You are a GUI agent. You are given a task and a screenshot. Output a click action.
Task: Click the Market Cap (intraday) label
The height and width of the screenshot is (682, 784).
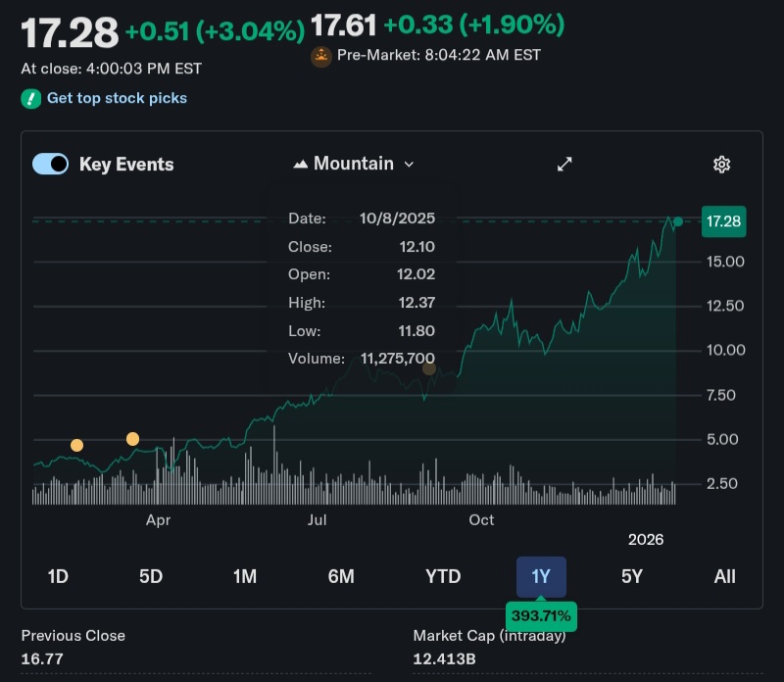click(489, 636)
